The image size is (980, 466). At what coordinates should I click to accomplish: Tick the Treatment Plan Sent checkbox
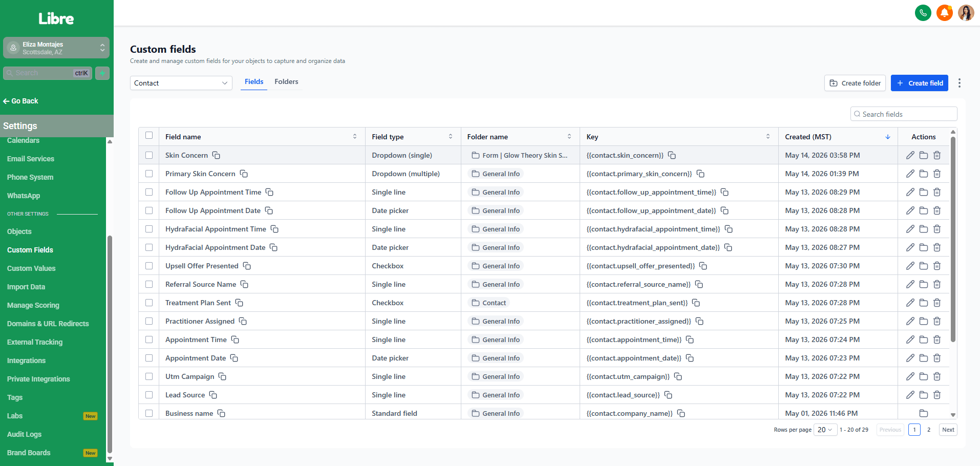pos(149,303)
